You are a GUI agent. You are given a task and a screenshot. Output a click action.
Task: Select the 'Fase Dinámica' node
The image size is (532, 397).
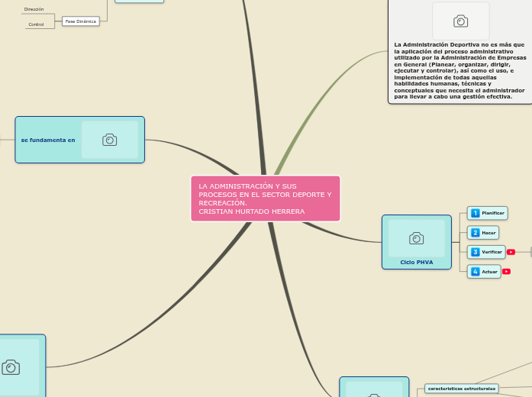tap(80, 21)
